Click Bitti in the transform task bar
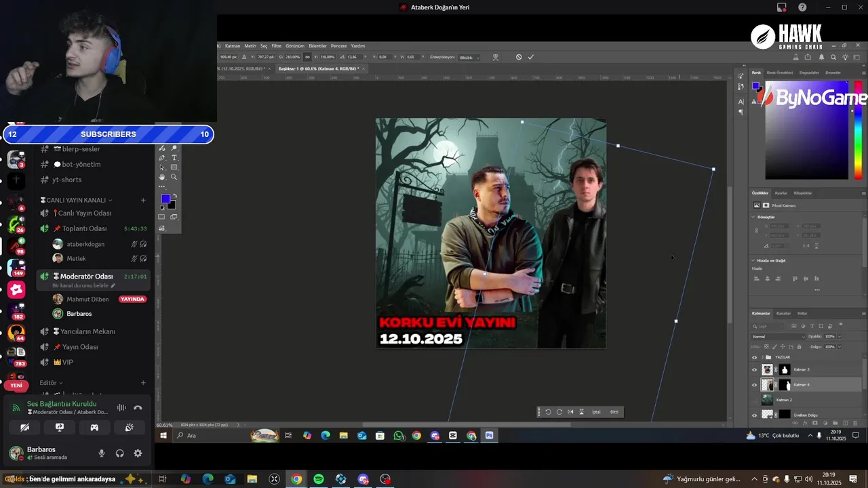 614,412
